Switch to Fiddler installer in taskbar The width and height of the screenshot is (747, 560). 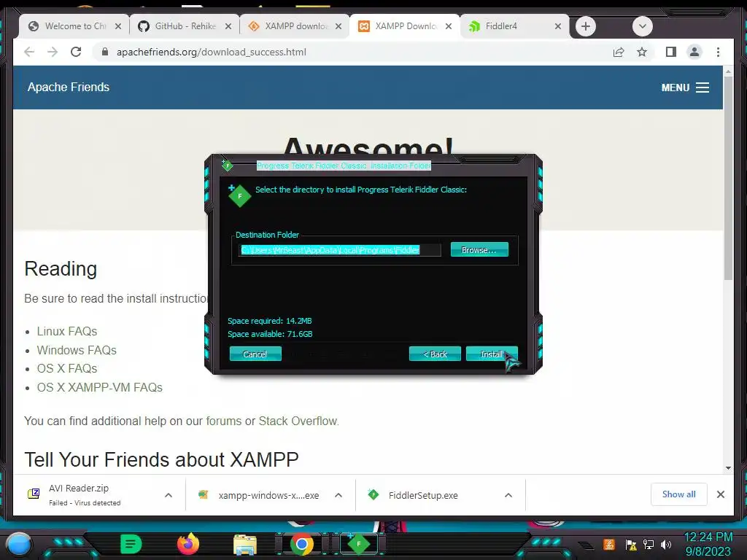point(359,544)
